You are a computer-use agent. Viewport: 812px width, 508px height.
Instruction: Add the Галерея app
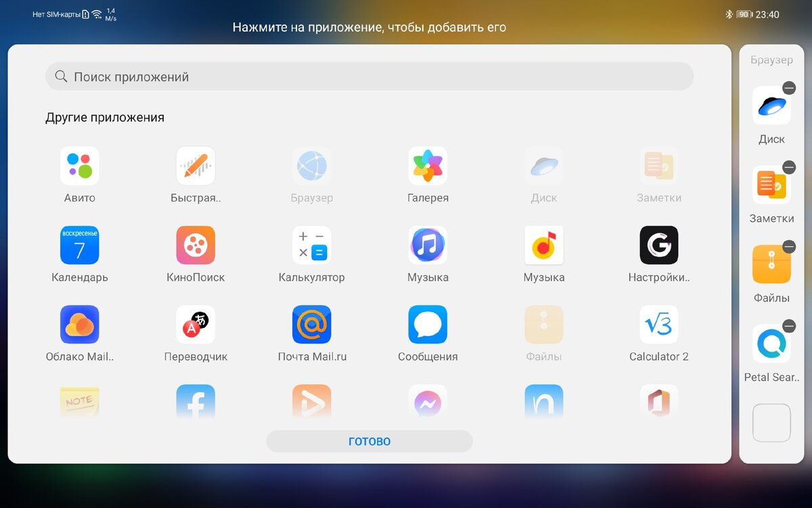point(428,166)
